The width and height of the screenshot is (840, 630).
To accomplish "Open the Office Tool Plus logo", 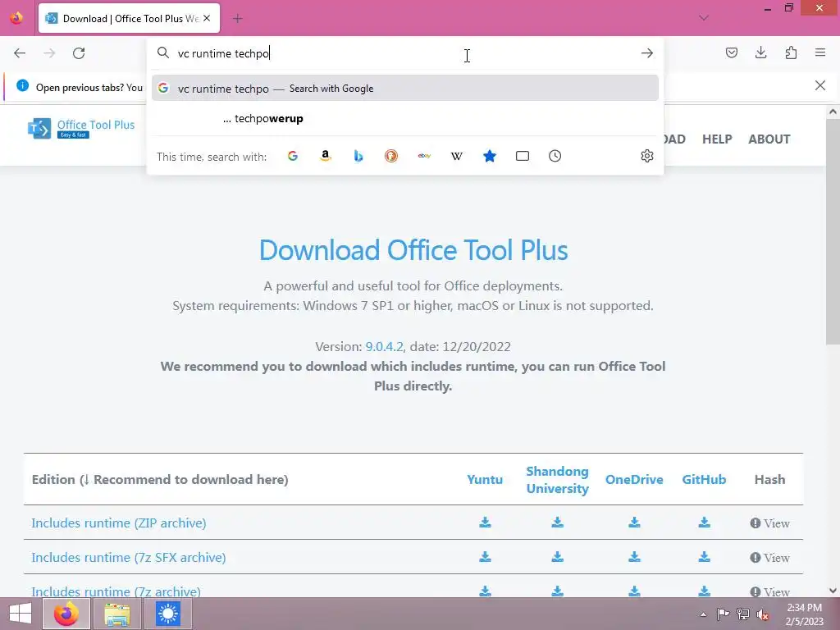I will click(81, 129).
